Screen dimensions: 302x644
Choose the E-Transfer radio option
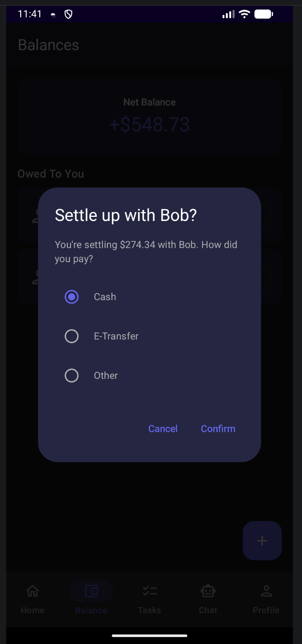[x=72, y=336]
